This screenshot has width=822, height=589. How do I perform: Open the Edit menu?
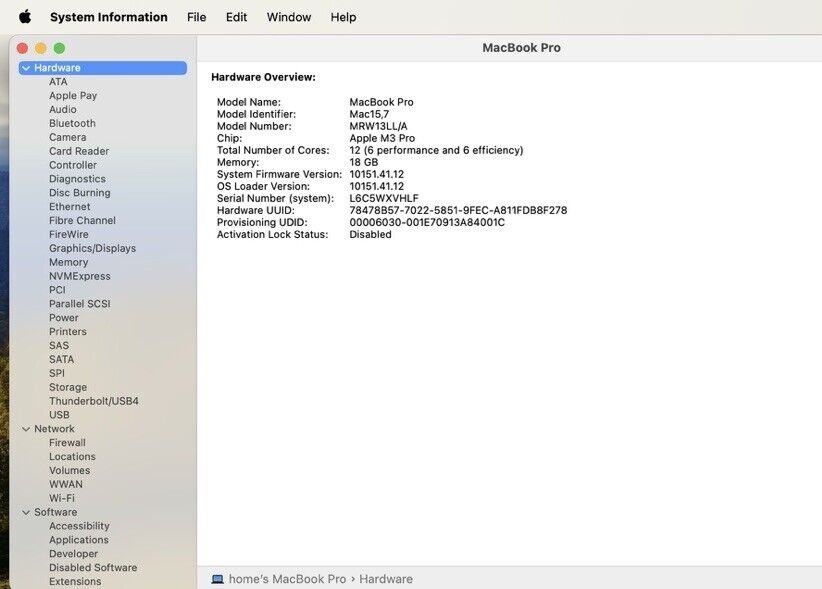[x=236, y=17]
